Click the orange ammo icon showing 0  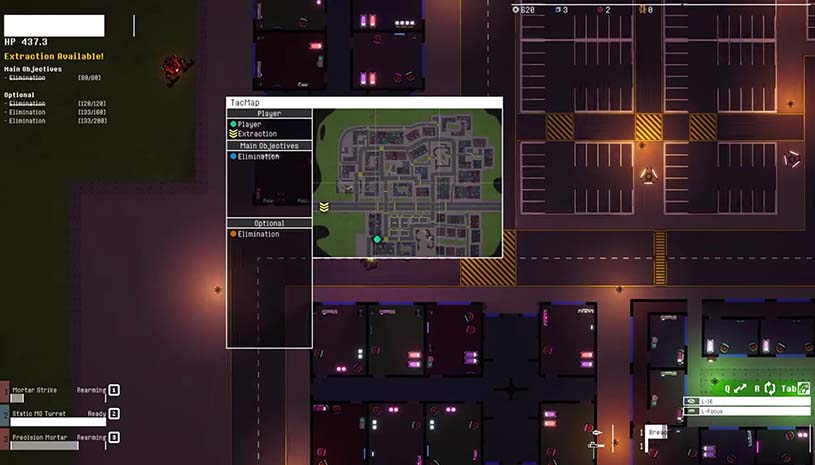641,9
